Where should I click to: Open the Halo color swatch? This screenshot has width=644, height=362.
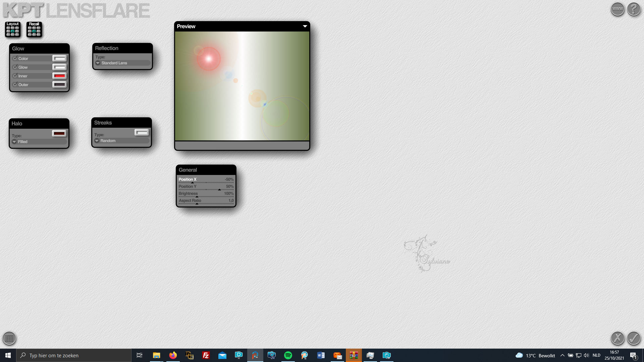(x=59, y=133)
